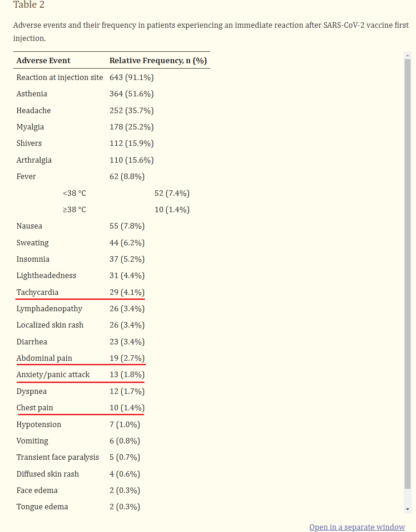Screen dimensions: 416x532
Task: Select the value '4 (0.6%)'
Action: pyautogui.click(x=125, y=474)
